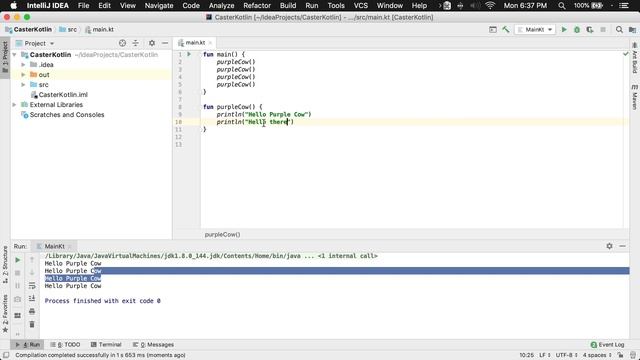Rerun MainKt in Run panel
Screen dimensions: 640x360
tap(18, 260)
